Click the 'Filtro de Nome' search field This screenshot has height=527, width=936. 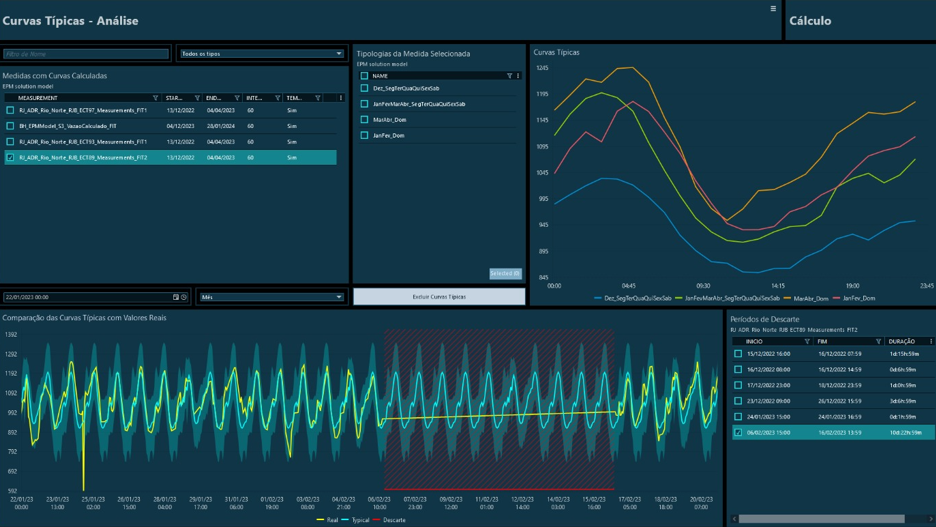(x=86, y=54)
